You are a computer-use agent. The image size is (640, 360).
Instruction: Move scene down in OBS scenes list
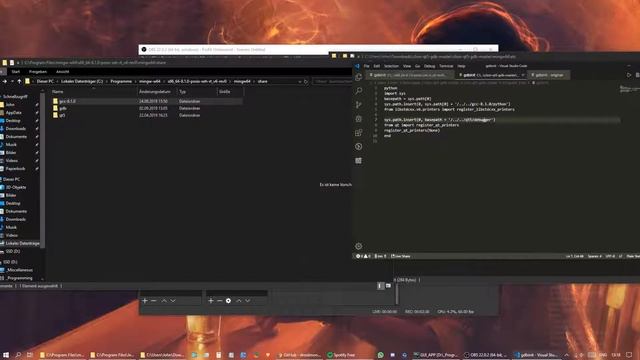tap(173, 301)
